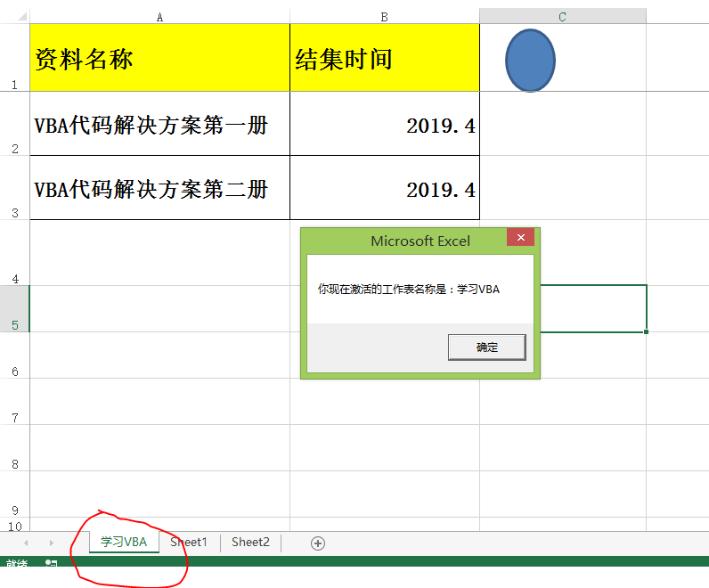Select cell VBA代码解决方案第一册
This screenshot has height=588, width=709.
(159, 124)
